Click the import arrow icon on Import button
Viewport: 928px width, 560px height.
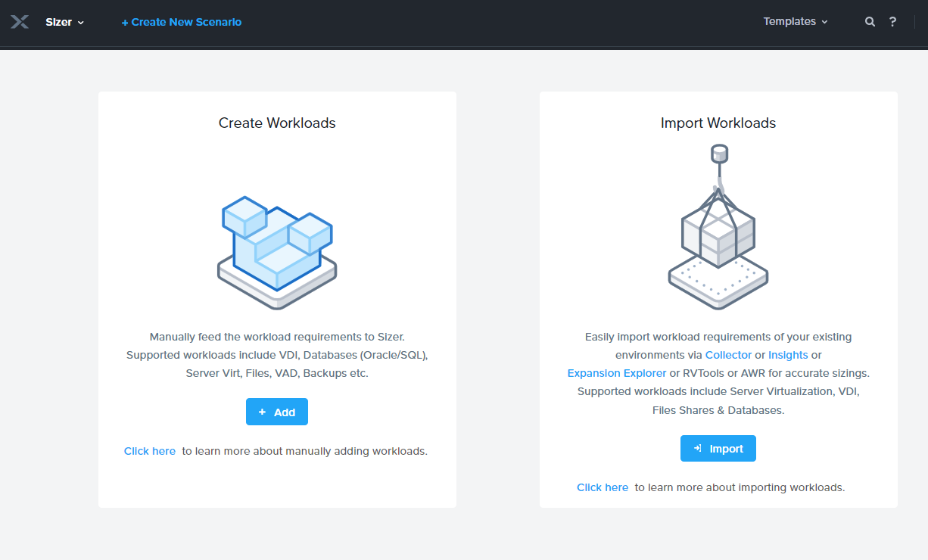tap(699, 448)
